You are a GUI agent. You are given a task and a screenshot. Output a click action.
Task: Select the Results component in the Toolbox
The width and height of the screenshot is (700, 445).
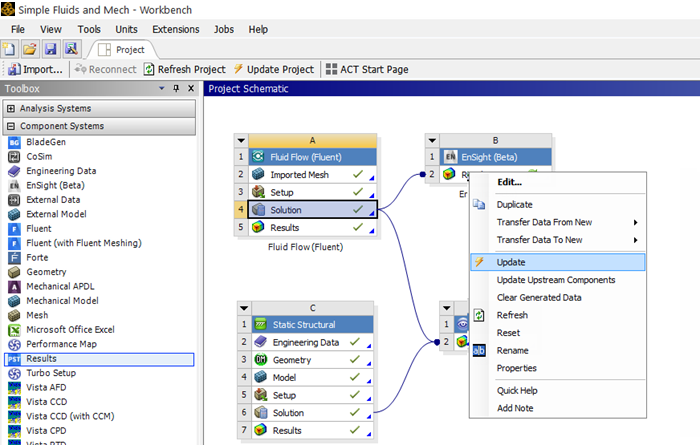(99, 359)
